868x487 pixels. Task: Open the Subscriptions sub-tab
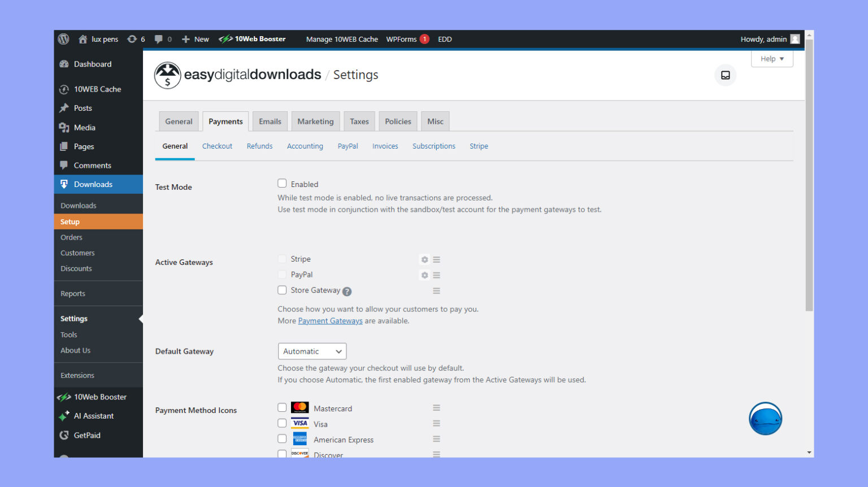click(433, 146)
